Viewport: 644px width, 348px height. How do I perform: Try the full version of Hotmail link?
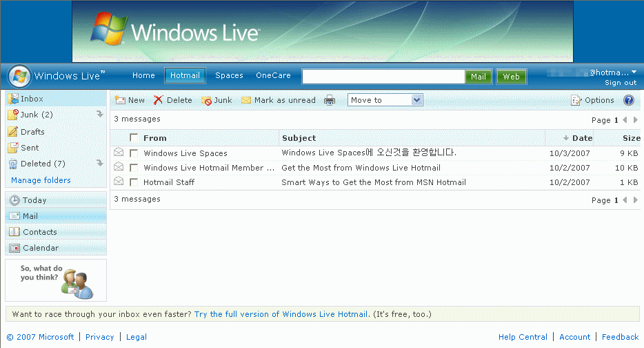tap(281, 314)
